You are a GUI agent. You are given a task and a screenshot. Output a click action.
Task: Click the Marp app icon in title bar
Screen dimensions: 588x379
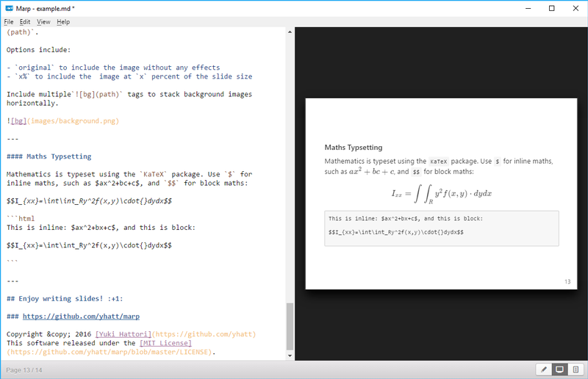10,8
